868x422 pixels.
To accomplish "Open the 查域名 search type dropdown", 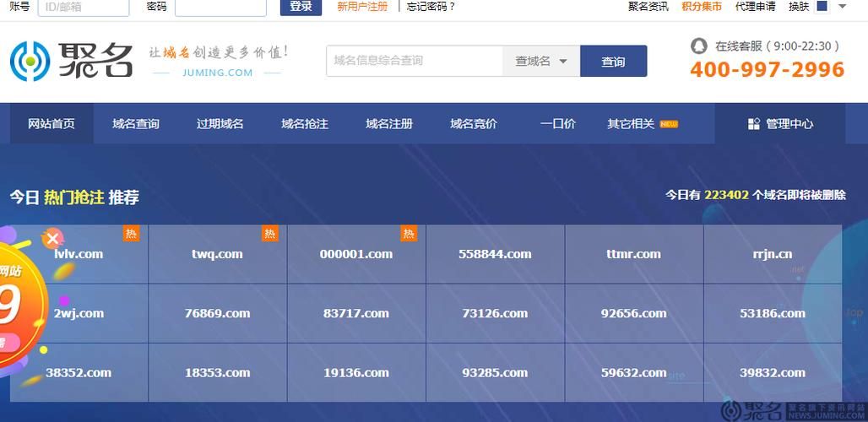I will (x=541, y=61).
